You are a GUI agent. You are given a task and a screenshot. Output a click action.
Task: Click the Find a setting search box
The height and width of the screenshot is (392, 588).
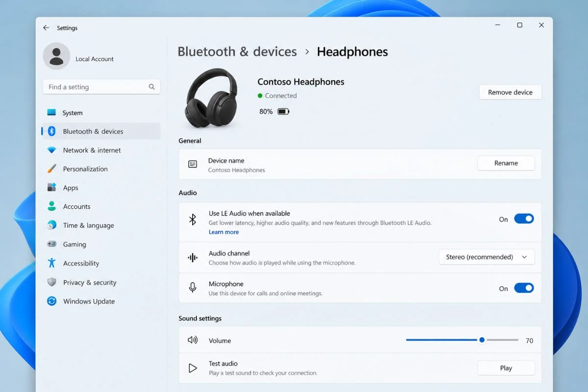101,87
